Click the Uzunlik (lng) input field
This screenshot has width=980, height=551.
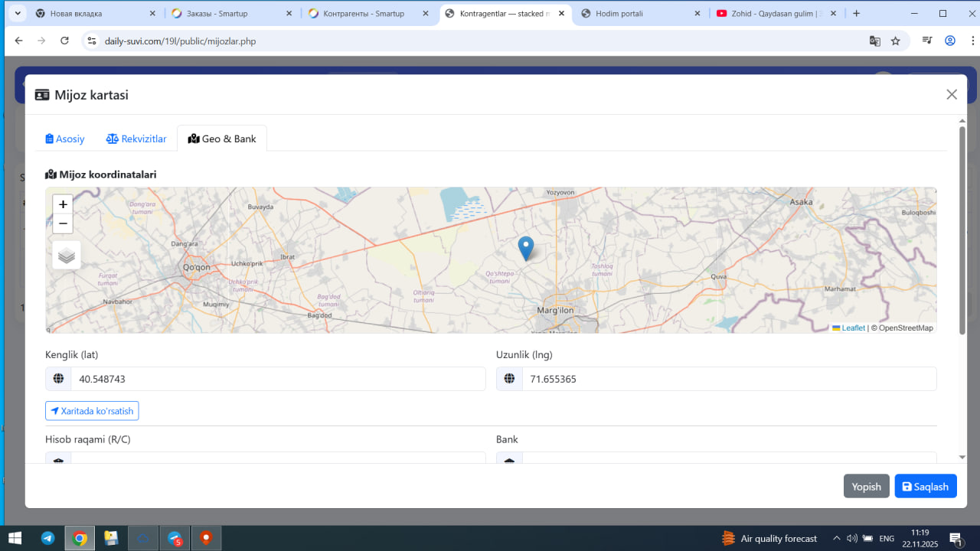(x=728, y=379)
